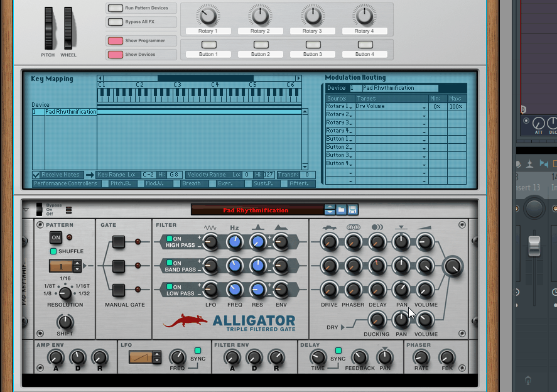Click the Transp value field
Viewport: 557px width, 392px height.
[307, 175]
